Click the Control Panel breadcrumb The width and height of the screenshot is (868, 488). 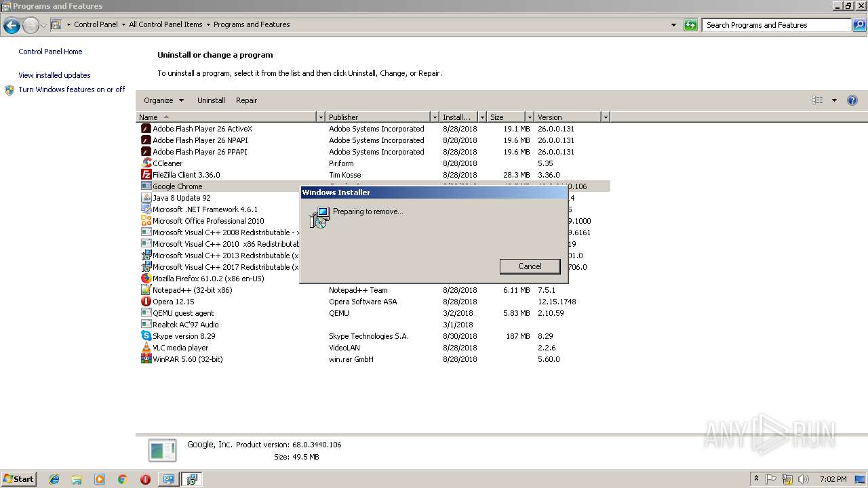[96, 24]
